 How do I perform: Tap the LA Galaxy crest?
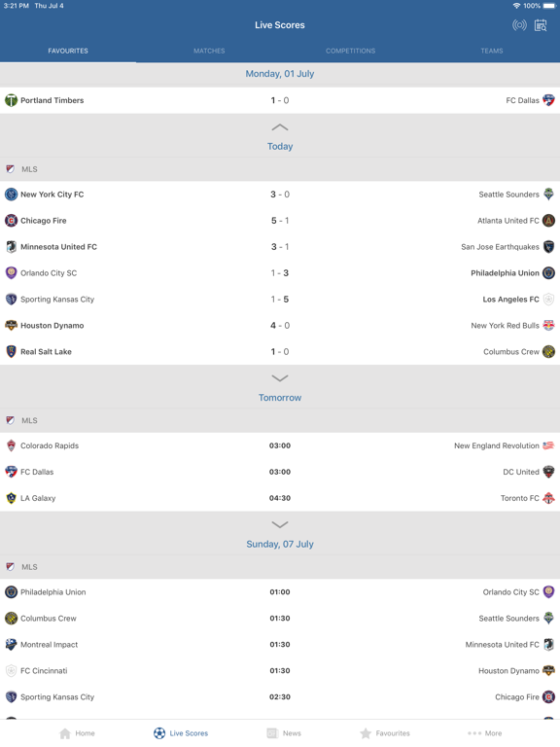pos(11,498)
